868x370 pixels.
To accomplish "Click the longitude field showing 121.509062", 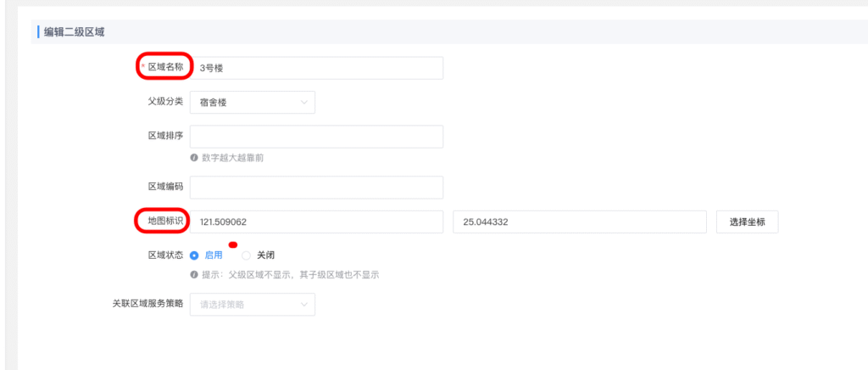I will click(316, 221).
